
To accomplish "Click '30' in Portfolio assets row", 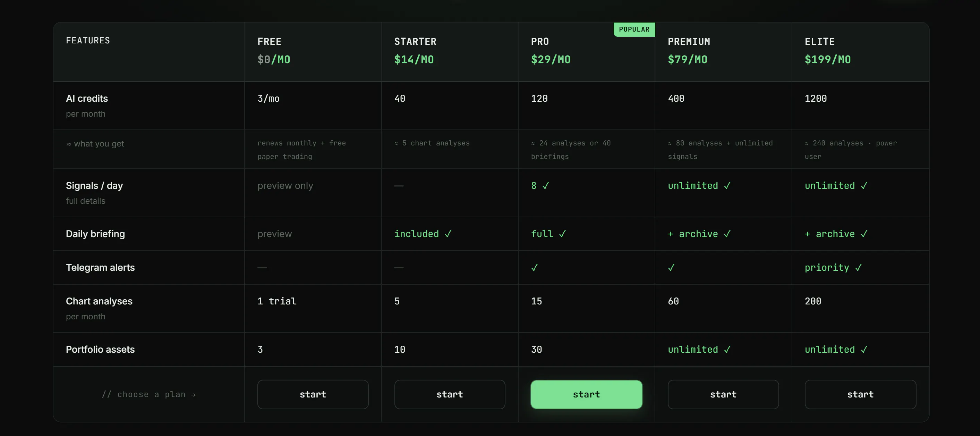I will tap(536, 350).
